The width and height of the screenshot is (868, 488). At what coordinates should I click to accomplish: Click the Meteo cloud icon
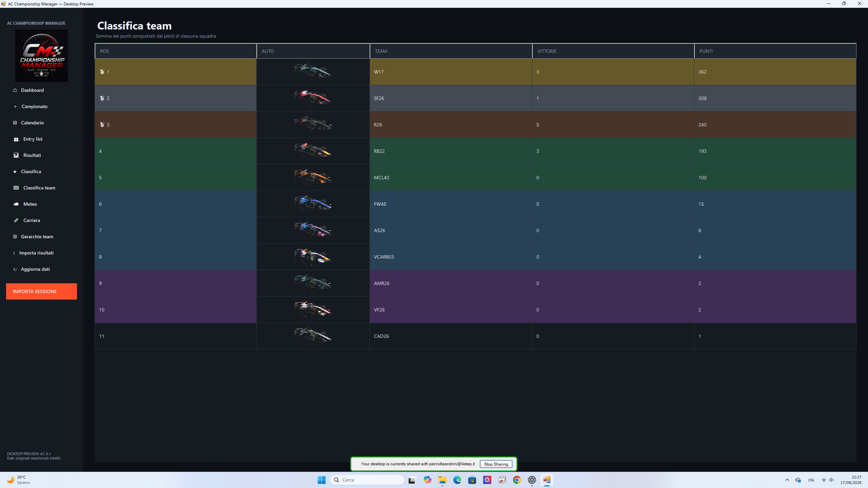[16, 204]
